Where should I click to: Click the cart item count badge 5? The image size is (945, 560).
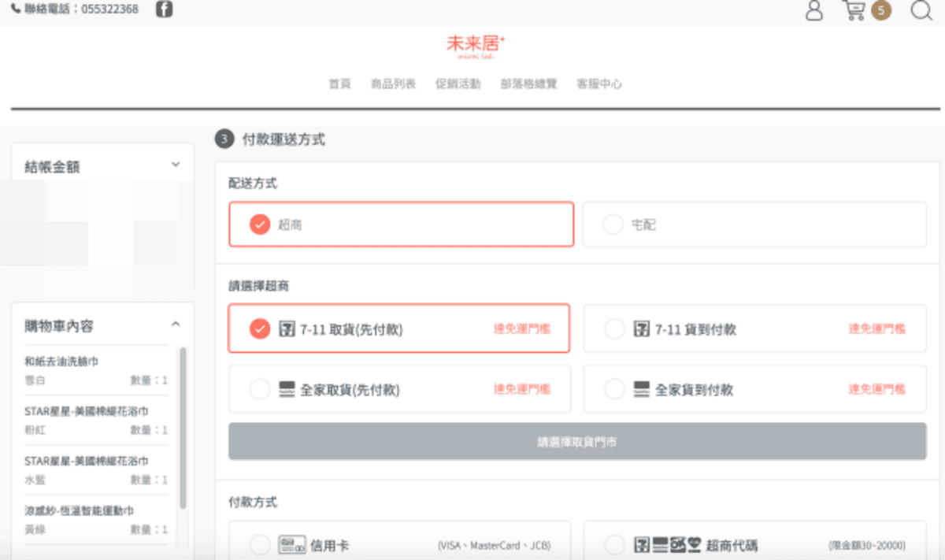click(x=882, y=10)
